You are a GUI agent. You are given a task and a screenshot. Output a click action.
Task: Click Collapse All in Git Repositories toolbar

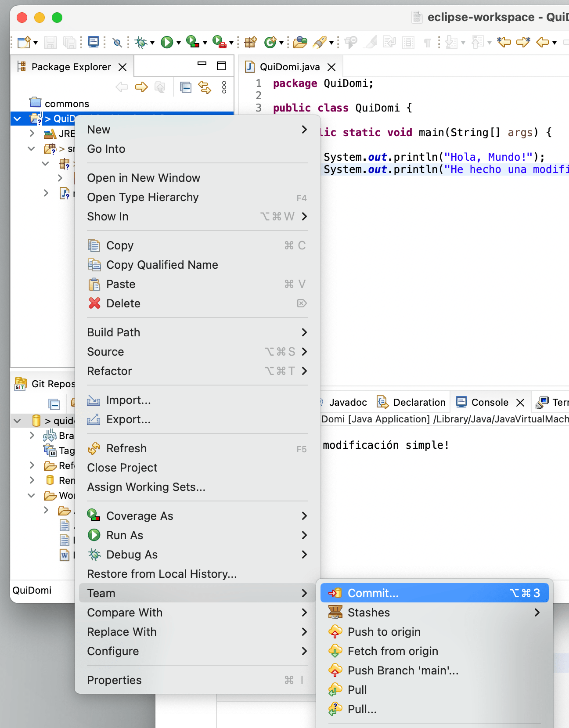[54, 404]
